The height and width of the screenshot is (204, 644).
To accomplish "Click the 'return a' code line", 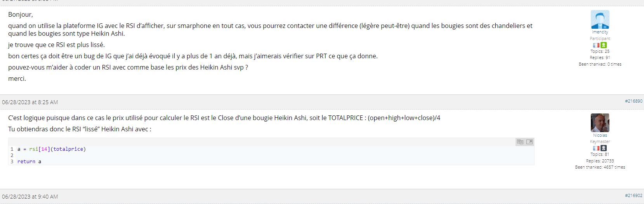I will tap(29, 161).
